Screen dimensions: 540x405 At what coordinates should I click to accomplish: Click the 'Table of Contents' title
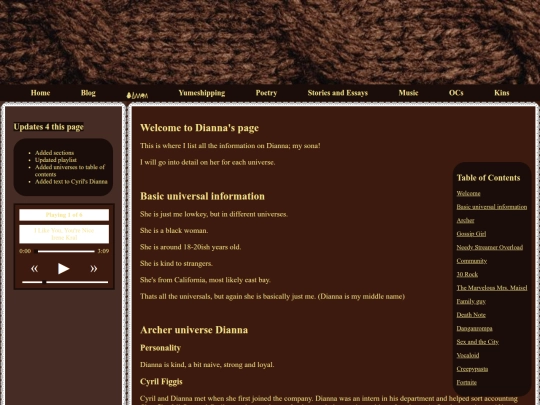[488, 178]
